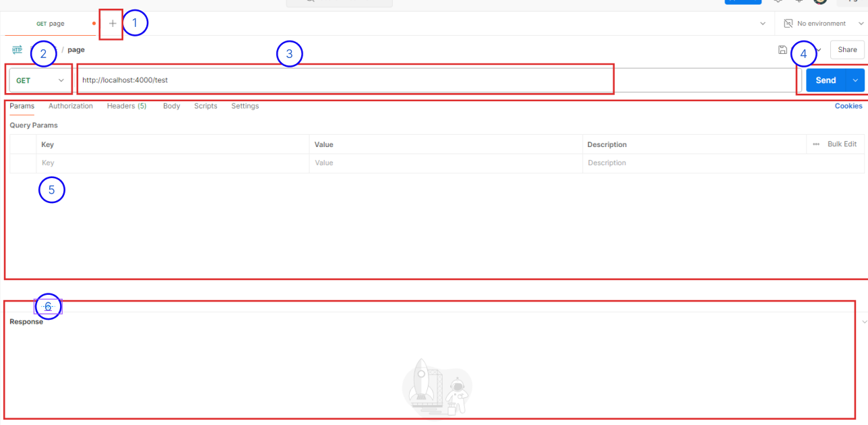Open the Cookies link
The width and height of the screenshot is (868, 425).
point(848,106)
